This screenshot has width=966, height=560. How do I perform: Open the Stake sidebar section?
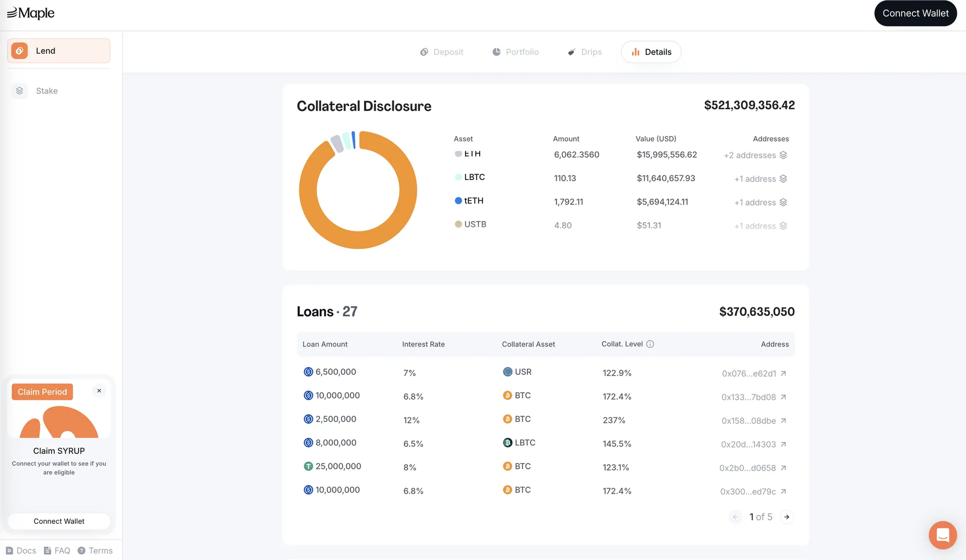46,91
